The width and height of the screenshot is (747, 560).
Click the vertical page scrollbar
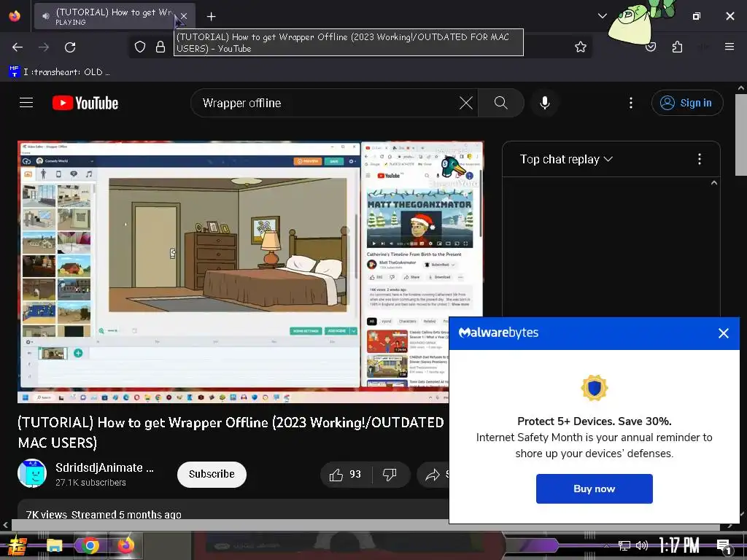click(741, 135)
